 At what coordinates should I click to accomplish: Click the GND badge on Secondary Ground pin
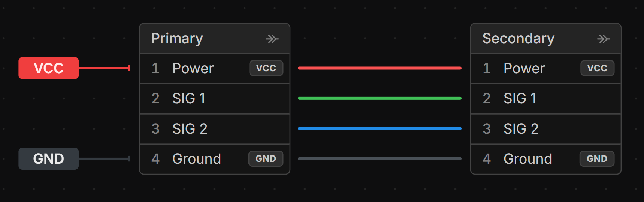point(597,159)
